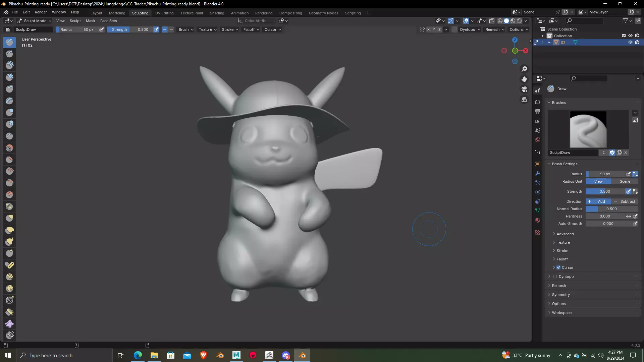Select the Pose brush tool

(x=9, y=265)
